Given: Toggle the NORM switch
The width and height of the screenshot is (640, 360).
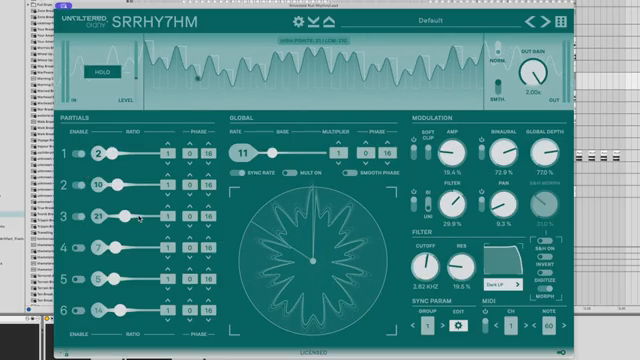Looking at the screenshot, I should (498, 48).
